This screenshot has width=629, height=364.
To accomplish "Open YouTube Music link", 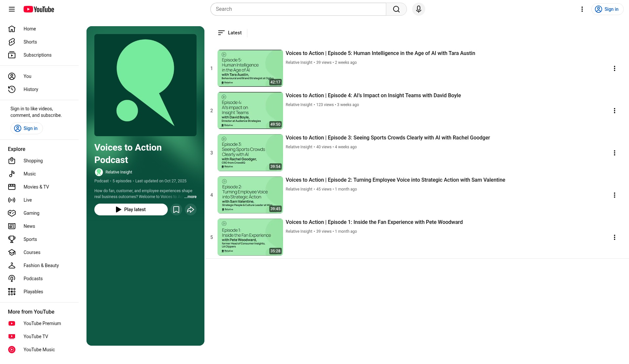I will 39,350.
